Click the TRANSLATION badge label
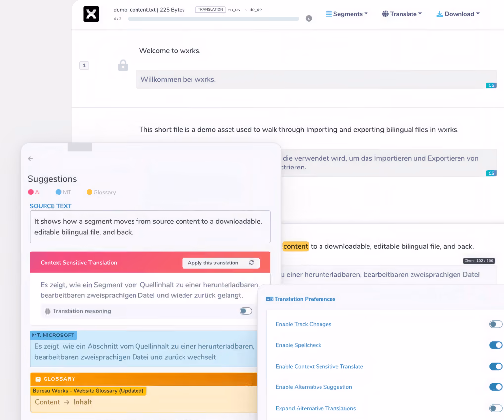The image size is (504, 420). [210, 9]
